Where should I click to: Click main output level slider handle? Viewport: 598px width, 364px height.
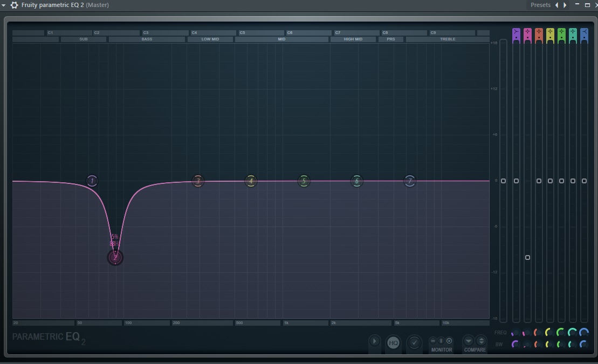coord(504,181)
